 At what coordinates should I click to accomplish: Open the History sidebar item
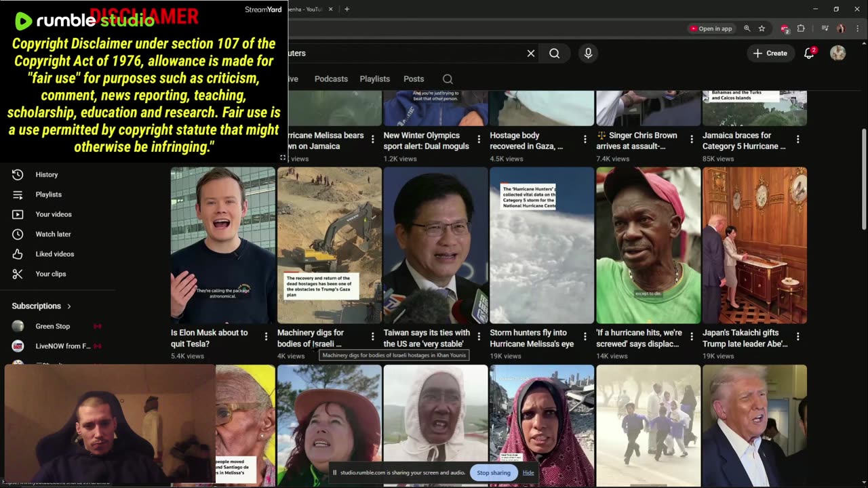(x=46, y=175)
